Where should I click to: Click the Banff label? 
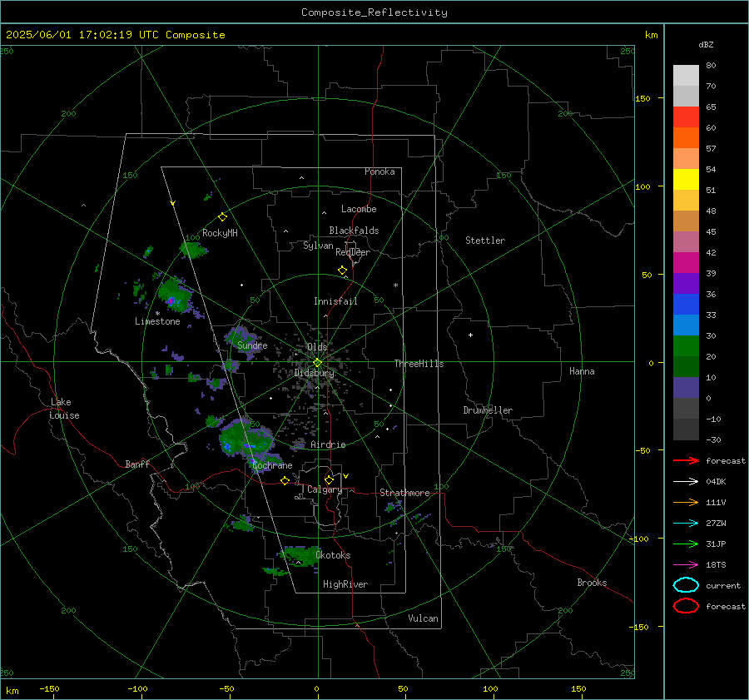137,464
